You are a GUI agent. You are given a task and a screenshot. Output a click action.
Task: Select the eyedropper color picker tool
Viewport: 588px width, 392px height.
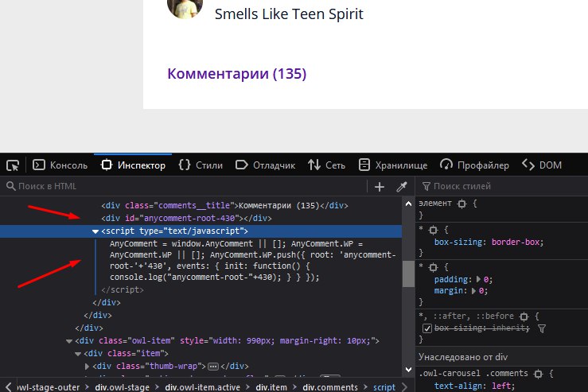click(402, 187)
